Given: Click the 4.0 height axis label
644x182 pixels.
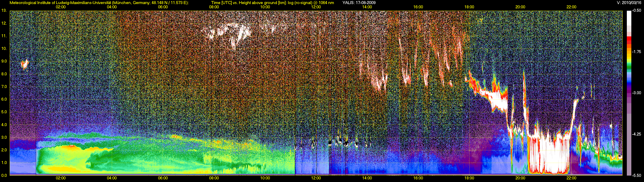Looking at the screenshot, I should 4,124.
